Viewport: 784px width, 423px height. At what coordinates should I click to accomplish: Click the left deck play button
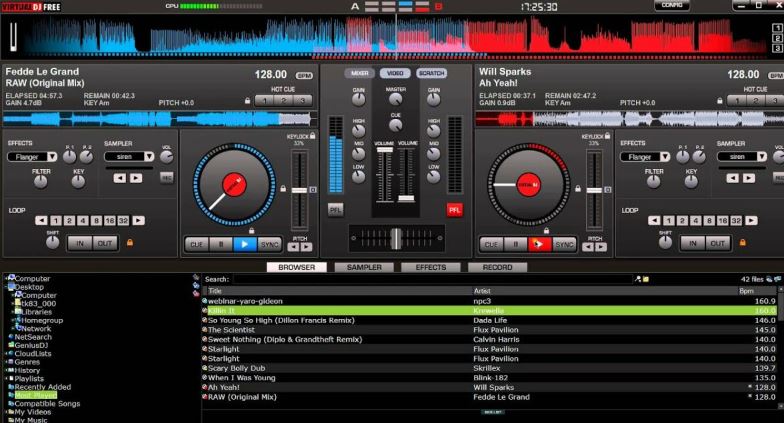[x=245, y=244]
